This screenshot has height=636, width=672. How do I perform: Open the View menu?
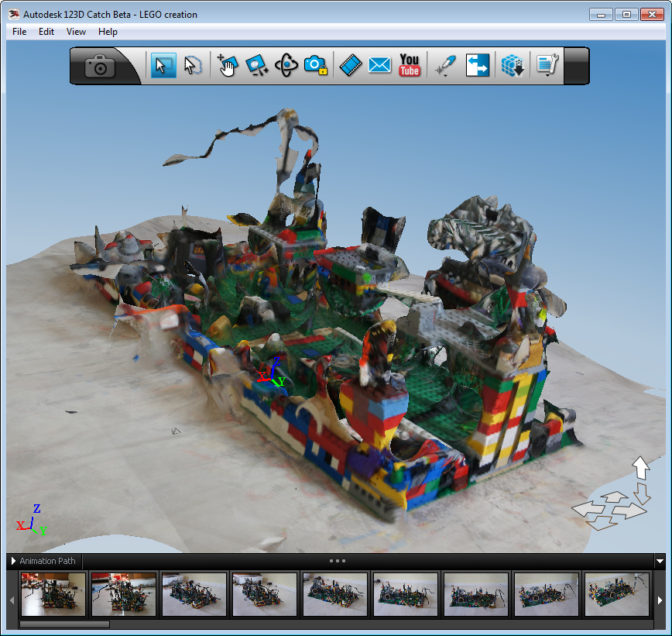pyautogui.click(x=76, y=32)
